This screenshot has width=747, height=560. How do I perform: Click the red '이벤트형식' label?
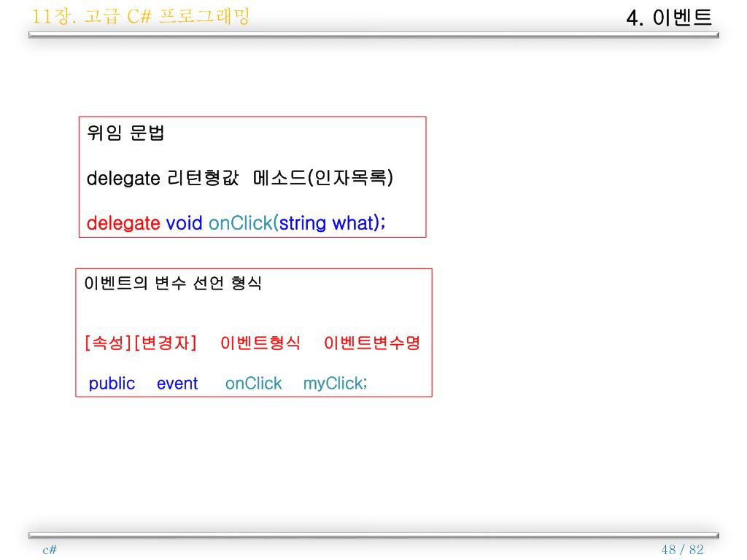pyautogui.click(x=260, y=343)
